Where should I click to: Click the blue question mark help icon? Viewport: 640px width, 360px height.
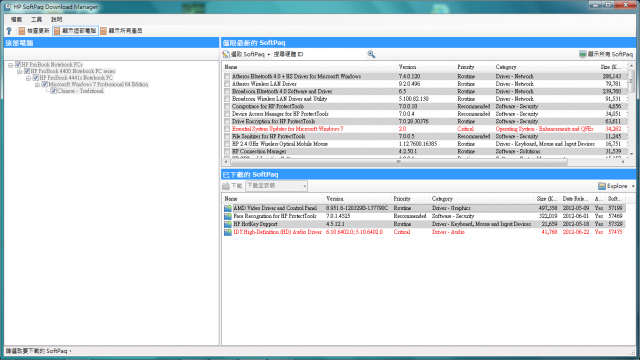point(9,31)
